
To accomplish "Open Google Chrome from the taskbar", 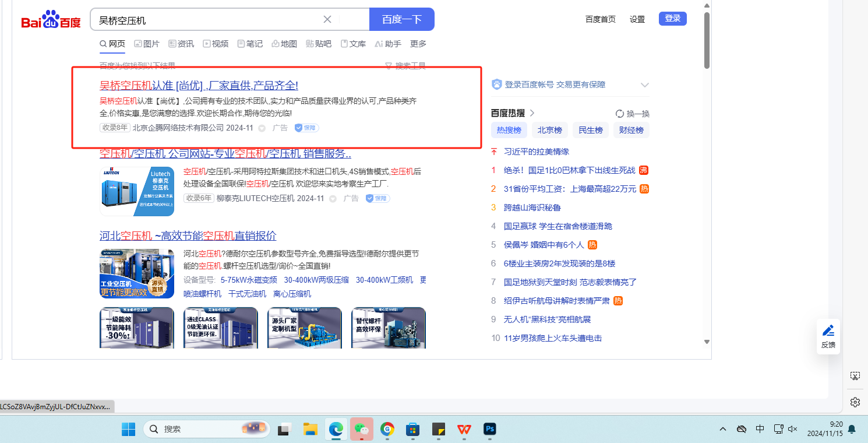I will (x=387, y=429).
